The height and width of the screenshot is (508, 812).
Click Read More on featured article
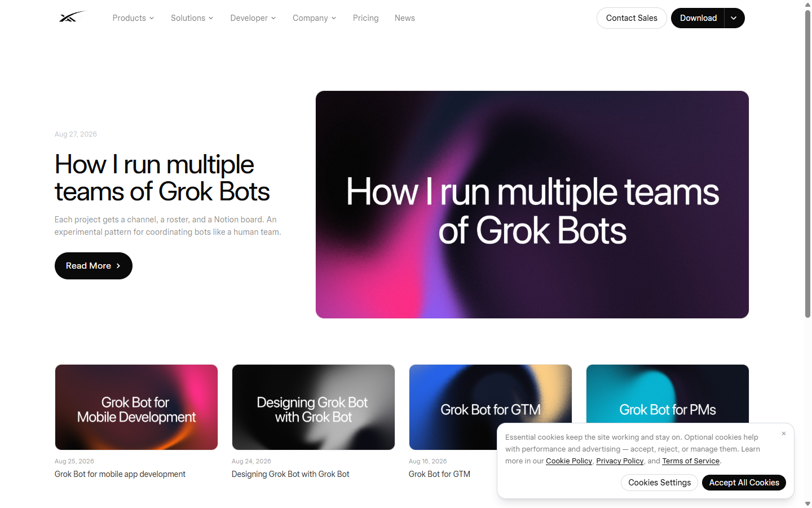coord(94,266)
